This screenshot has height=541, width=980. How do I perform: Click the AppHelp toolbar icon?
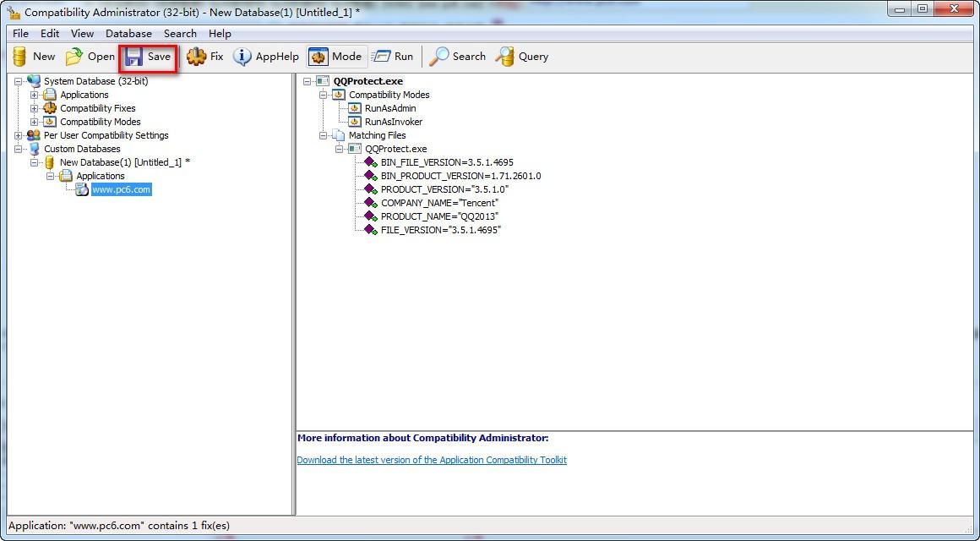tap(242, 57)
